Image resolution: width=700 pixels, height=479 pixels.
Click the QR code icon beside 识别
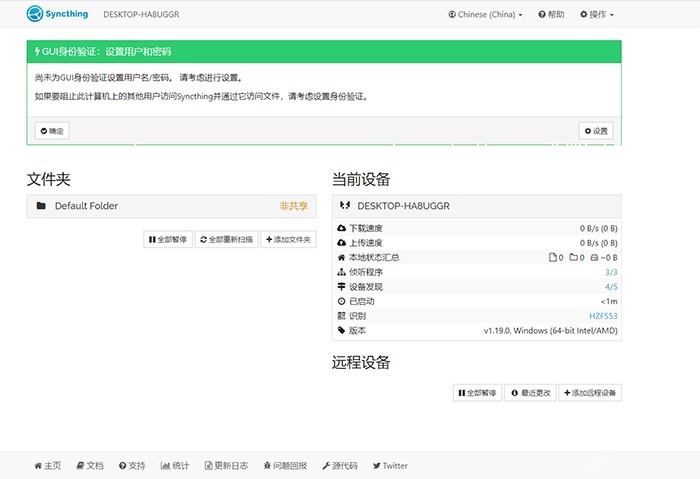point(342,316)
